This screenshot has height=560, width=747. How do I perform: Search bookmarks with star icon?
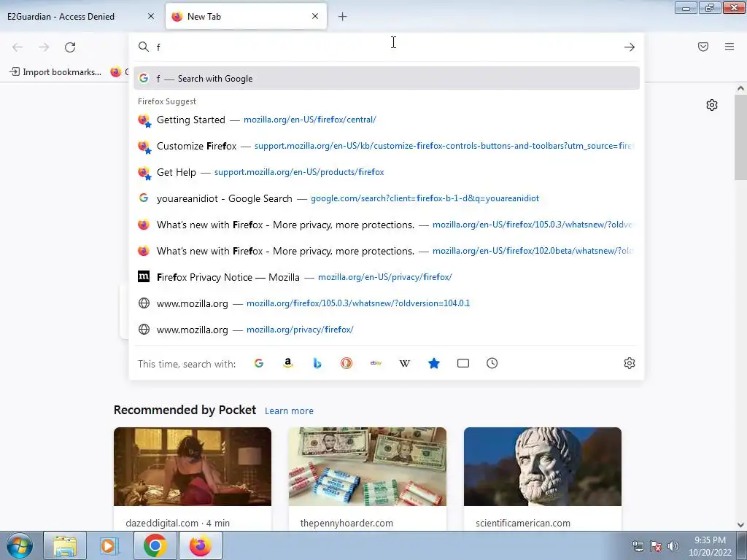433,363
